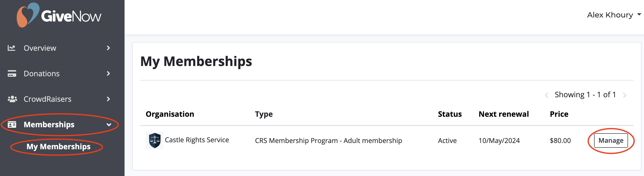Go to the next page arrow
This screenshot has width=644, height=176.
625,95
